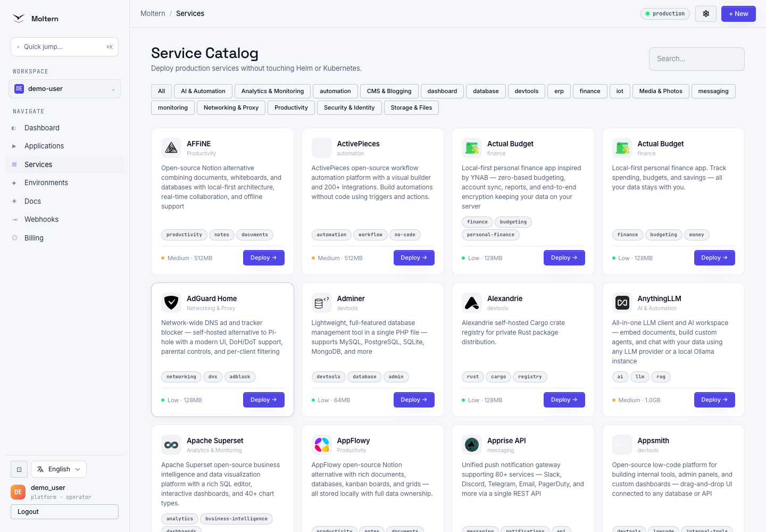This screenshot has width=766, height=532.
Task: Select the production environment badge
Action: tap(665, 14)
